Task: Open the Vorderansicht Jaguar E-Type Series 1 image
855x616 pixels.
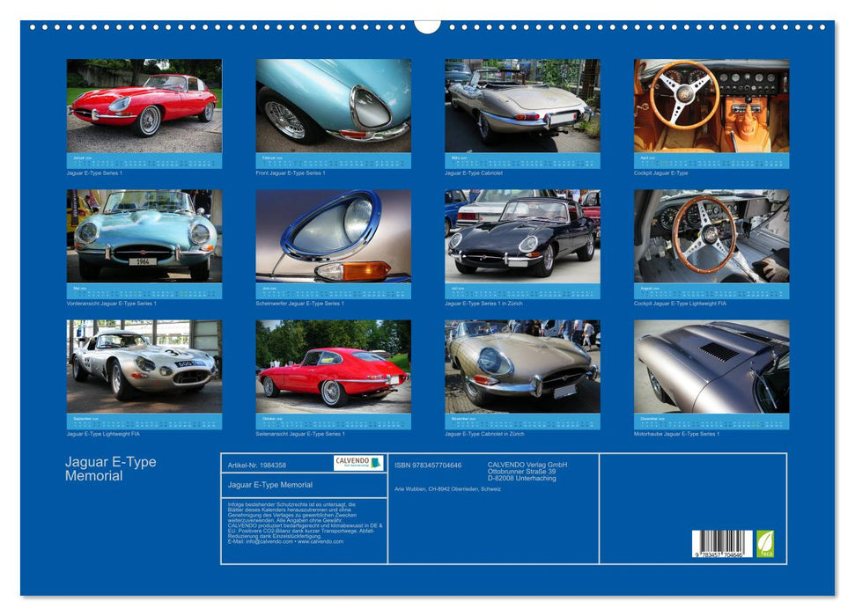Action: [144, 236]
